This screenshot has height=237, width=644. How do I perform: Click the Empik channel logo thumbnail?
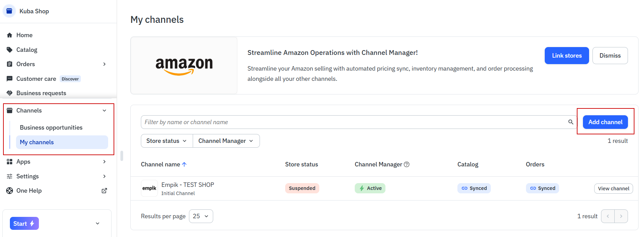click(149, 188)
